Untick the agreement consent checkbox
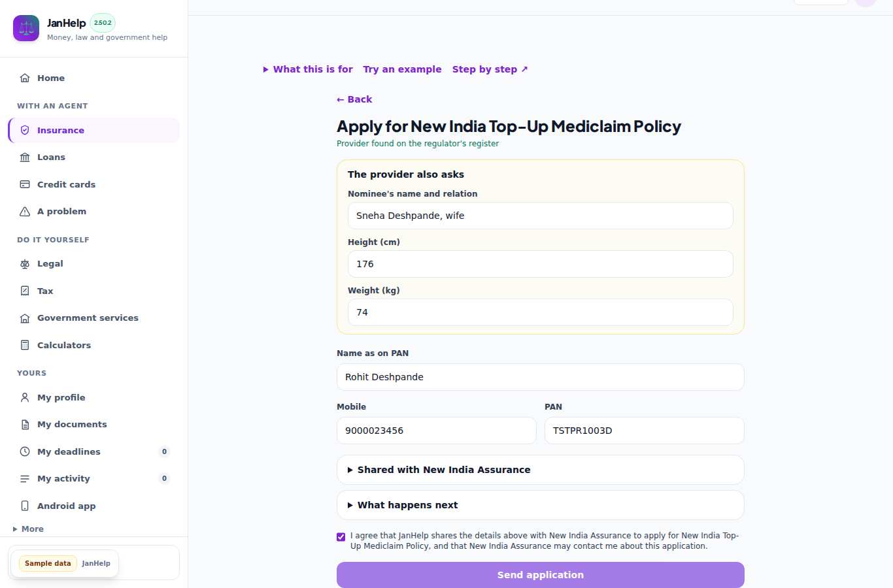893x588 pixels. (x=341, y=537)
